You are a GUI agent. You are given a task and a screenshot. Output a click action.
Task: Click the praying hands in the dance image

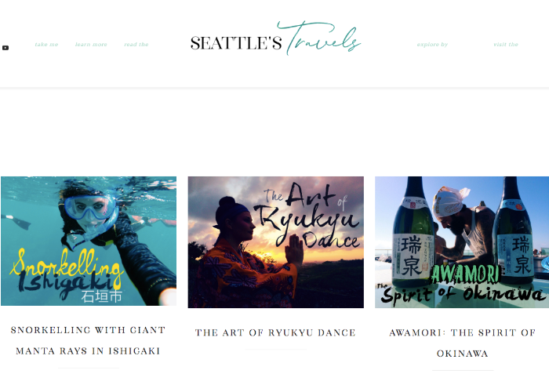[x=294, y=251]
